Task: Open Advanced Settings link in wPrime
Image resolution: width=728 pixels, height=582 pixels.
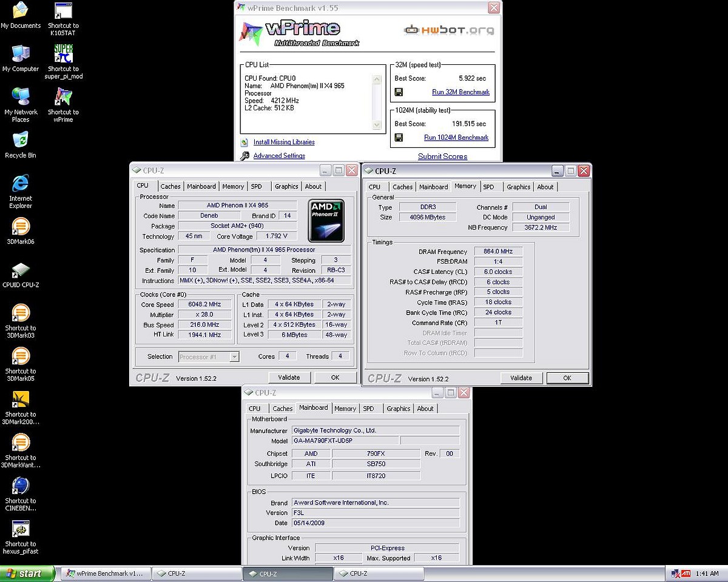Action: click(279, 156)
